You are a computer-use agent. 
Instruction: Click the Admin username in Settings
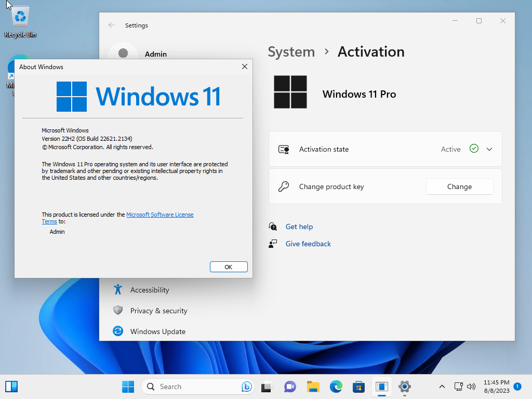pos(156,54)
